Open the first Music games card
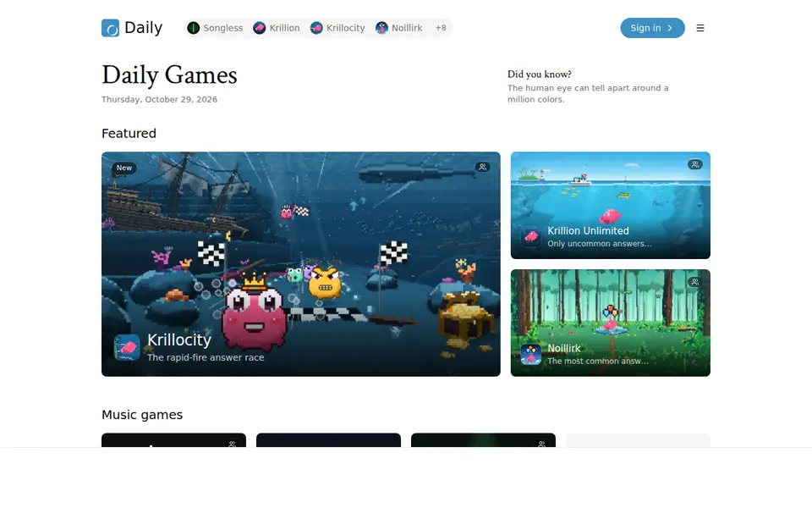 point(173,440)
